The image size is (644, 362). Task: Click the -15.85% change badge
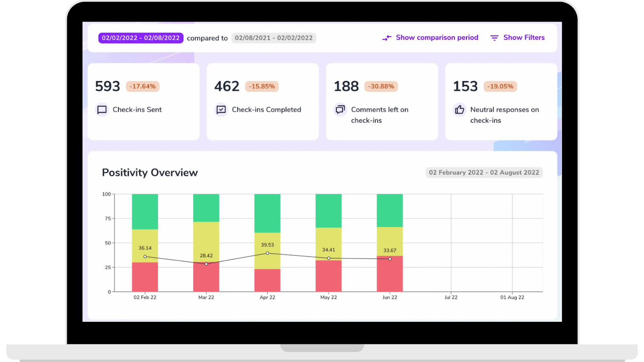(262, 86)
